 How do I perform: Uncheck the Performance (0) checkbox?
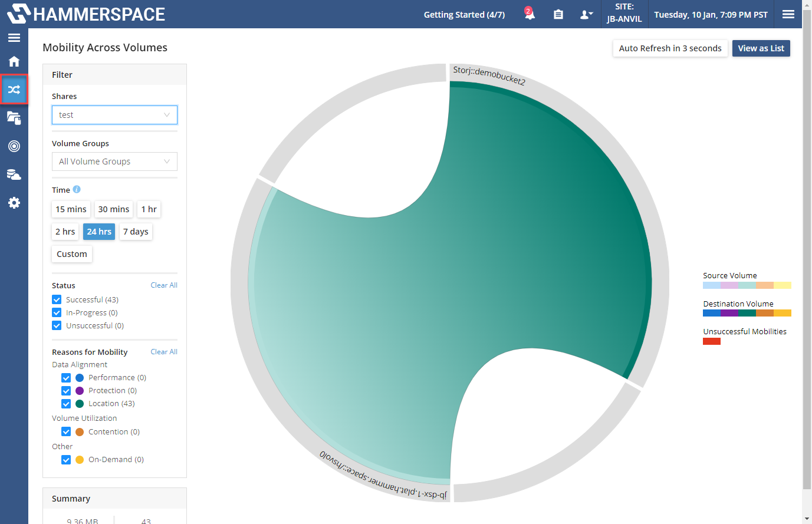coord(66,377)
